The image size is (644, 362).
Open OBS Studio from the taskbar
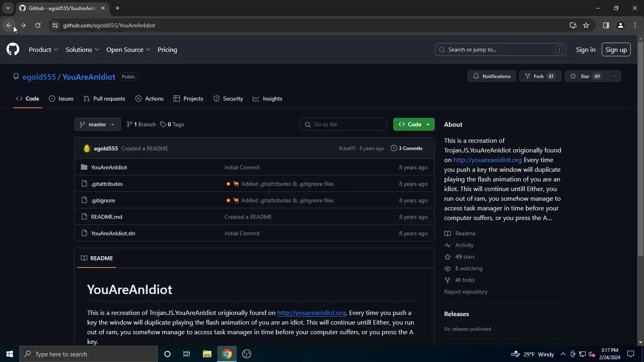click(247, 354)
